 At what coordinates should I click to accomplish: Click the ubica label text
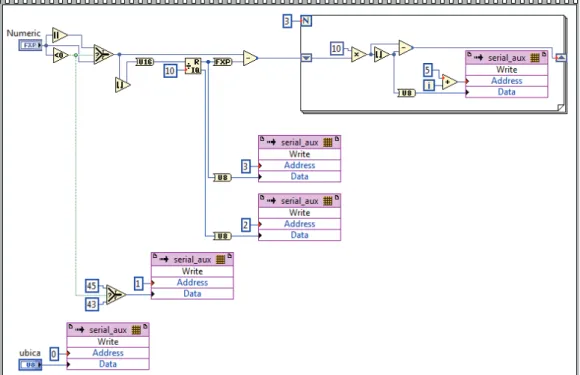(x=30, y=353)
